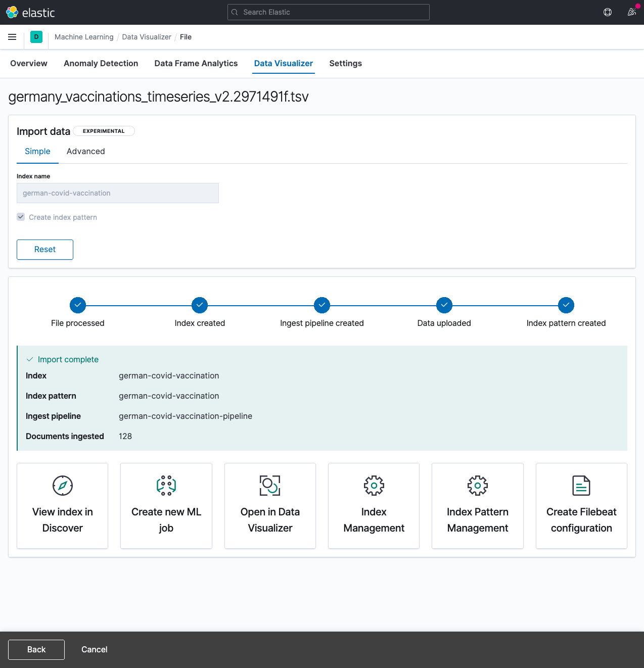
Task: Click Cancel in the bottom bar
Action: pyautogui.click(x=94, y=649)
